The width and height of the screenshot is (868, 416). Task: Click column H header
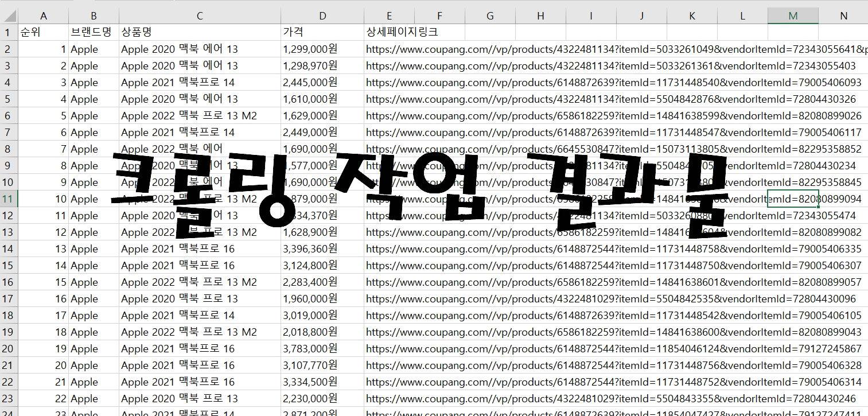(540, 16)
